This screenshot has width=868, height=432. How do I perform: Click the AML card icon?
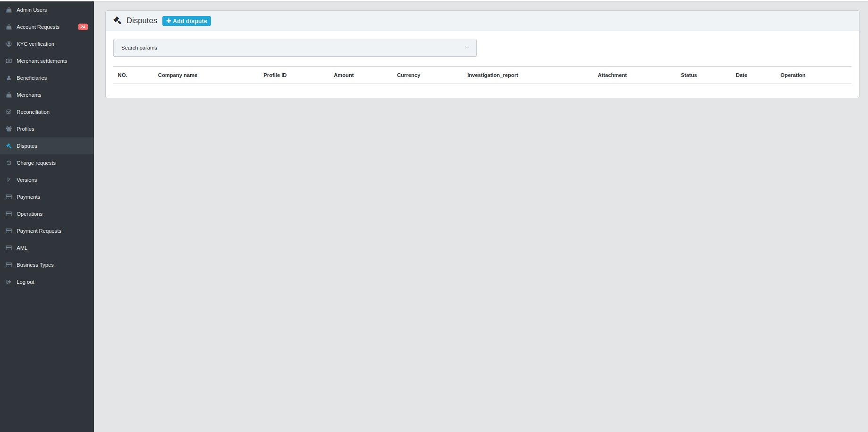[x=8, y=248]
